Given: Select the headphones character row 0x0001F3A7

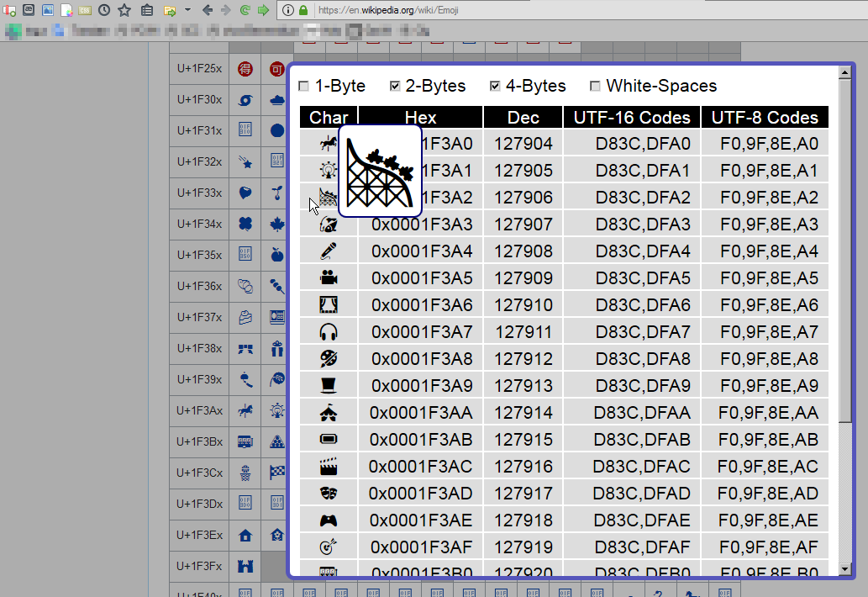Looking at the screenshot, I should click(x=564, y=332).
